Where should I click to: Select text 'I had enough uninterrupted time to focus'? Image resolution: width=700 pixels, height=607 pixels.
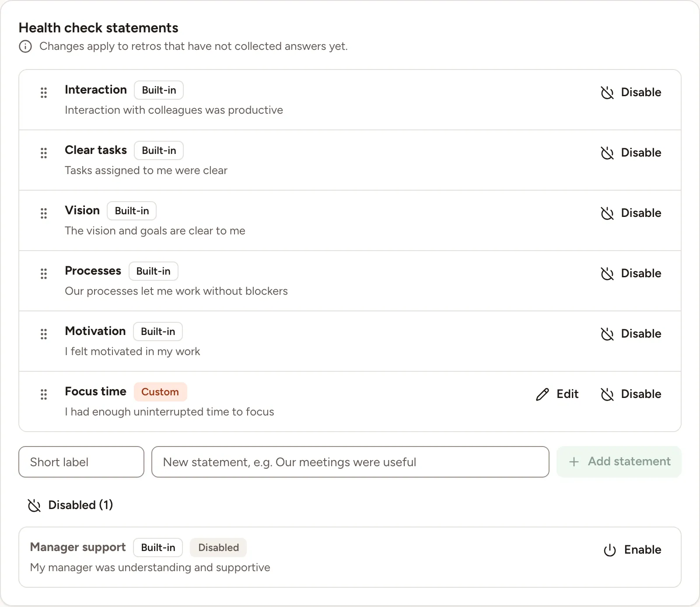[x=169, y=412]
